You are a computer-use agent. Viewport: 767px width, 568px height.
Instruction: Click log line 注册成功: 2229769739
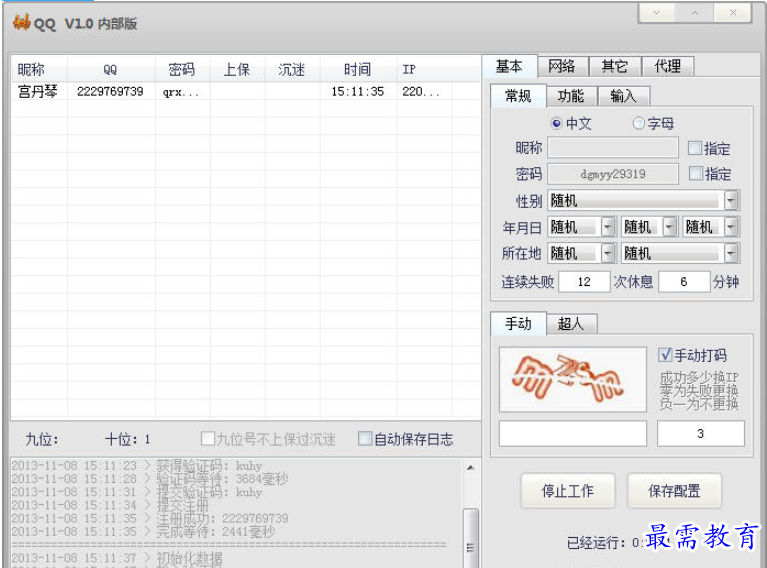click(150, 518)
